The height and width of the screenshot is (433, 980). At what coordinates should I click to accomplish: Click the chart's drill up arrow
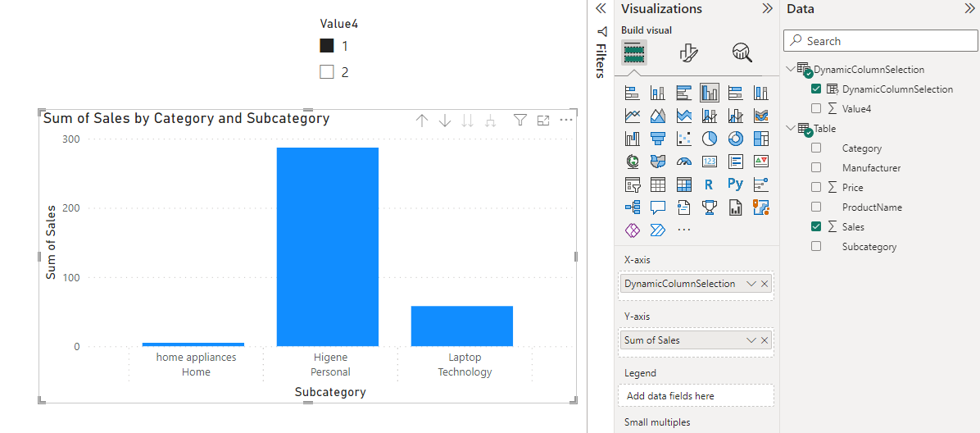coord(422,121)
